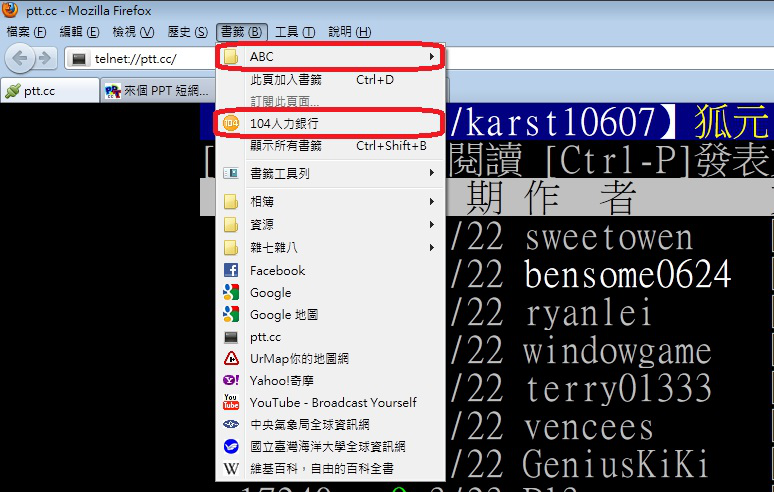The image size is (774, 492).
Task: Click the 書籤工具列 toolbar icon
Action: coord(231,173)
